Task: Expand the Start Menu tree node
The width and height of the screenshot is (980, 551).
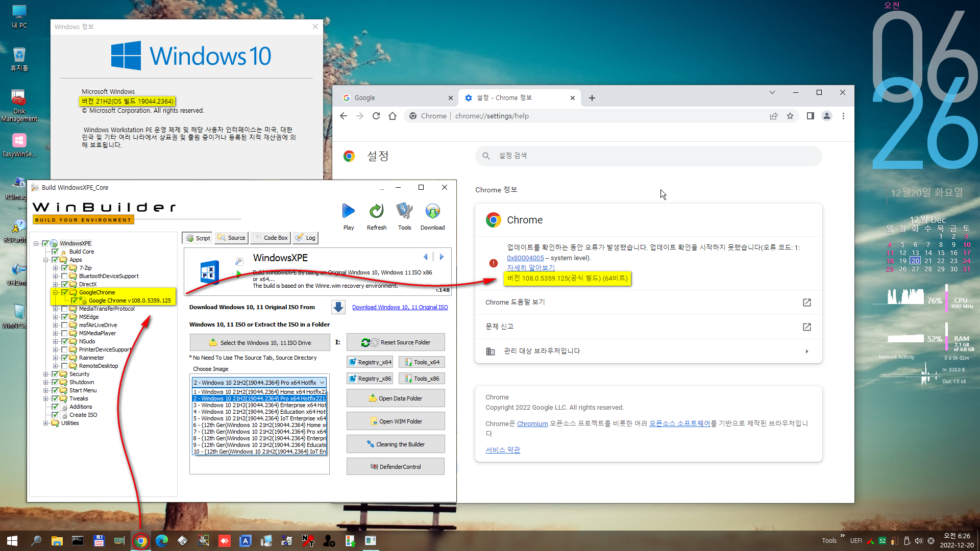Action: click(45, 390)
